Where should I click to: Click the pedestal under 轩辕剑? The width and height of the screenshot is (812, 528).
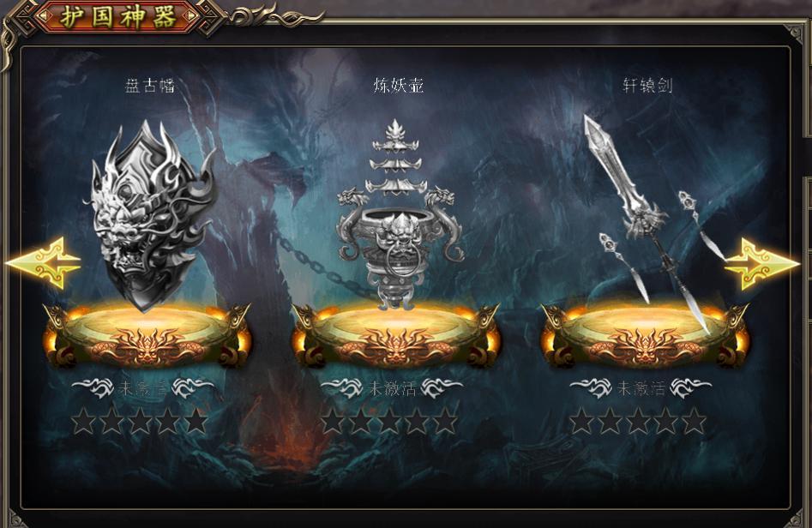point(645,335)
